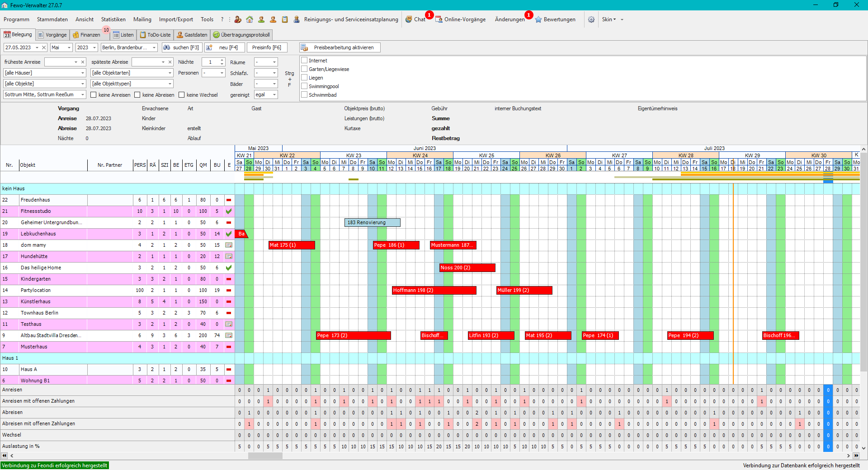Click the clipboard icon in the toolbar

click(x=285, y=19)
